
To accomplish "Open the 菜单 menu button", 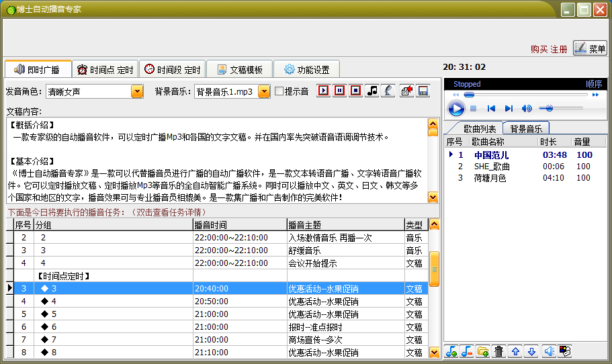I will pyautogui.click(x=590, y=48).
